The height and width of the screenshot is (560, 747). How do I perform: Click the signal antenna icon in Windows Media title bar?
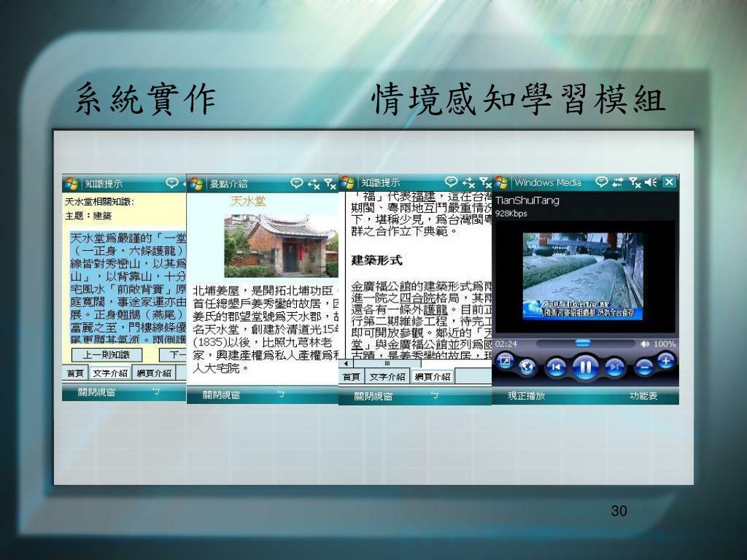coord(635,182)
